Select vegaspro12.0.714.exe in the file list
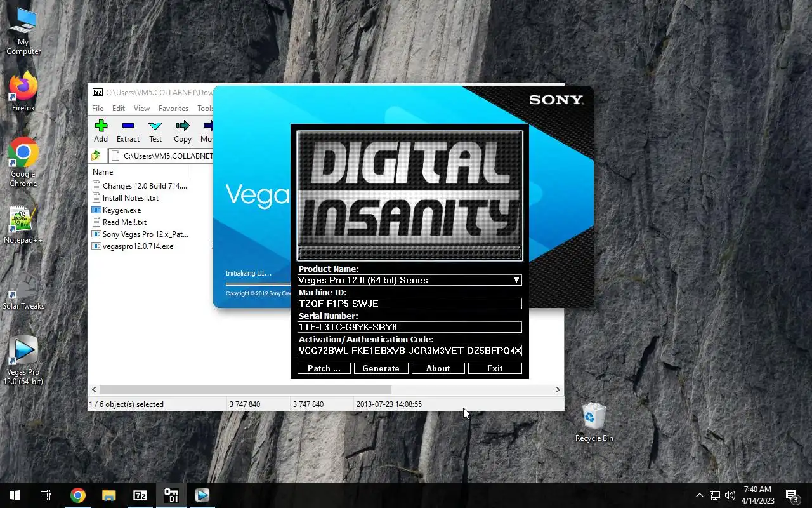 click(133, 246)
